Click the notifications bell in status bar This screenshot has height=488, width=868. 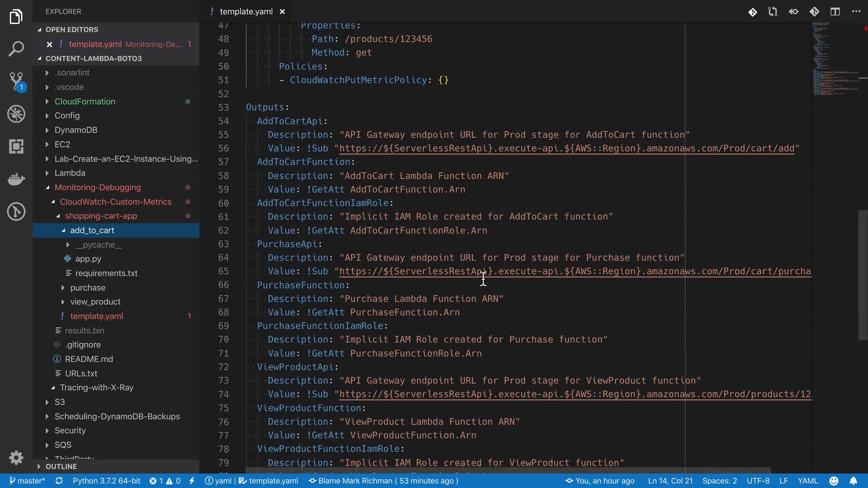853,481
